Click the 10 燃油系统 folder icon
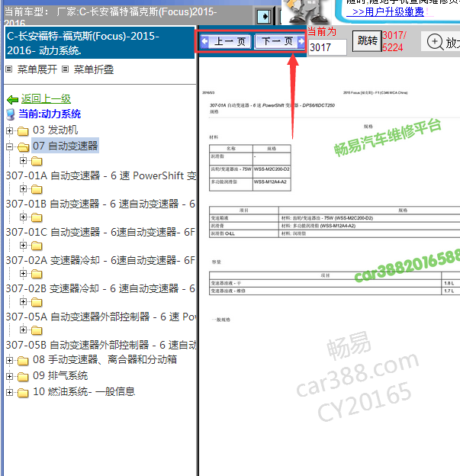 click(23, 393)
